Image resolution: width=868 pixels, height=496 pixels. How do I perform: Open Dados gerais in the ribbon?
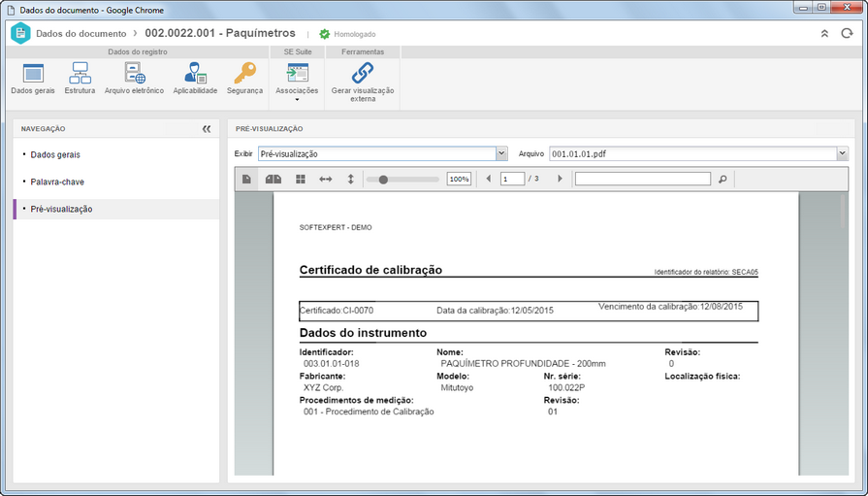click(33, 79)
